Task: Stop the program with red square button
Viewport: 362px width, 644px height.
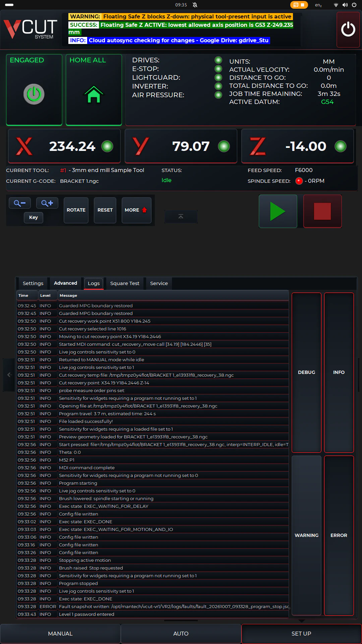Action: click(322, 211)
